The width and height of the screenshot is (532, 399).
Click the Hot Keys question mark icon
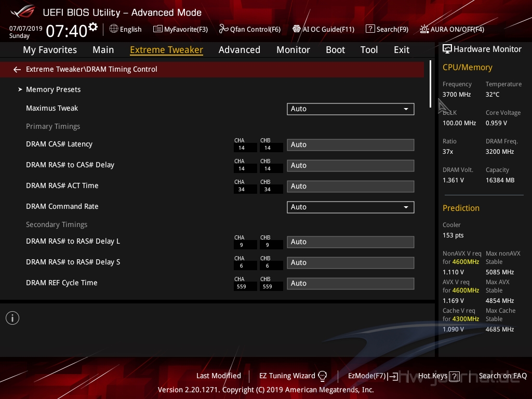(x=454, y=376)
